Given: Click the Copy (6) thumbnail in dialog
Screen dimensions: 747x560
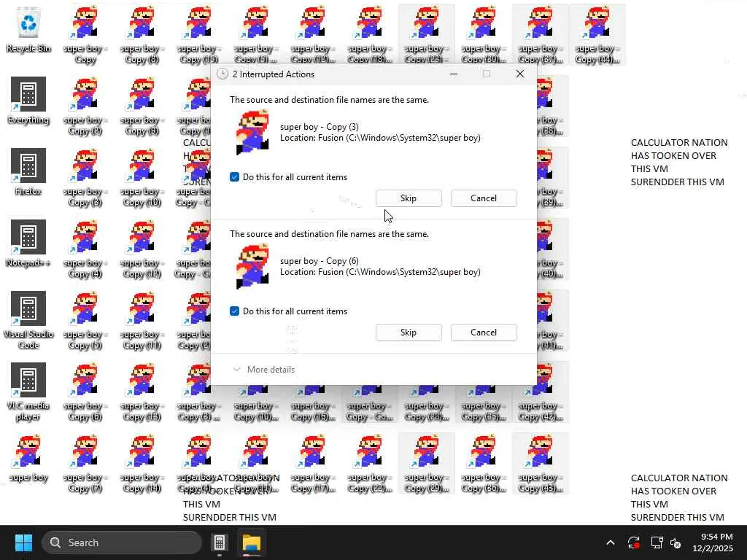Looking at the screenshot, I should coord(252,266).
